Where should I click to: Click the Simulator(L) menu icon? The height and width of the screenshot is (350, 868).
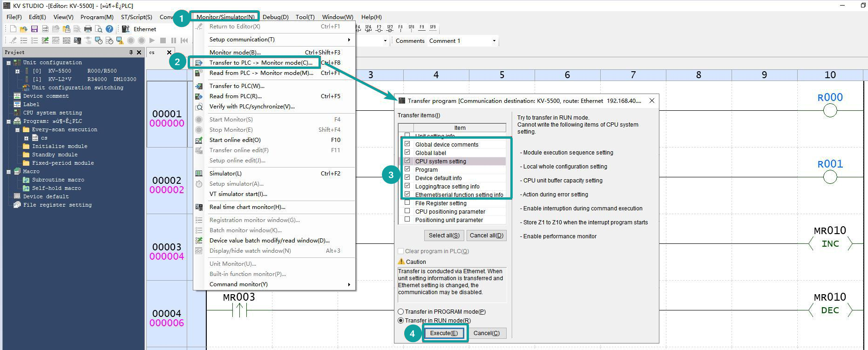pos(199,174)
